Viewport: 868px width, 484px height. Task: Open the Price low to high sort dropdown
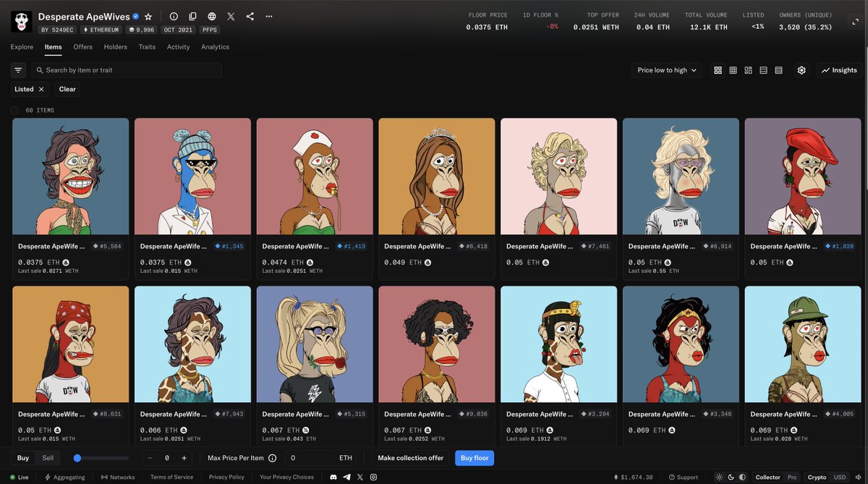pos(667,70)
